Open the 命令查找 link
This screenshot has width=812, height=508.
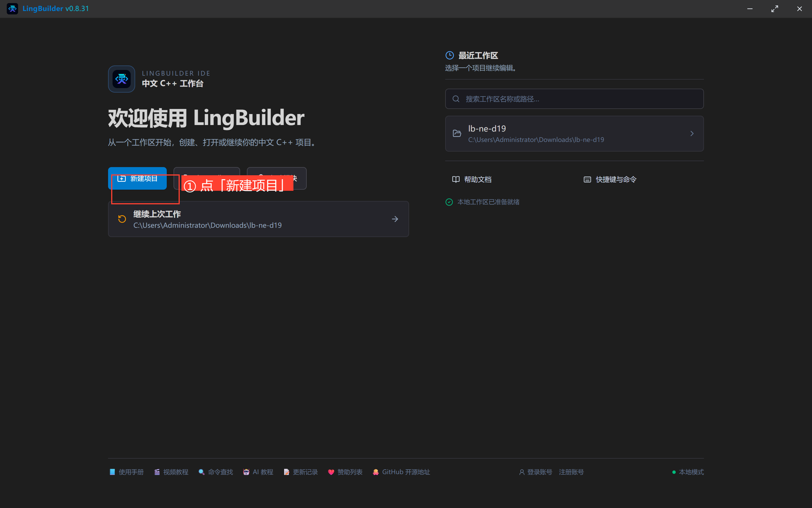coord(216,472)
